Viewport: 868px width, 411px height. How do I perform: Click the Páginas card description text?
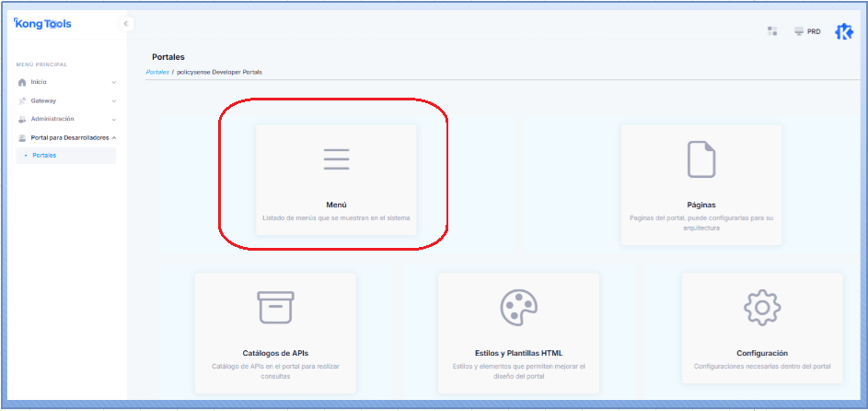click(x=701, y=222)
